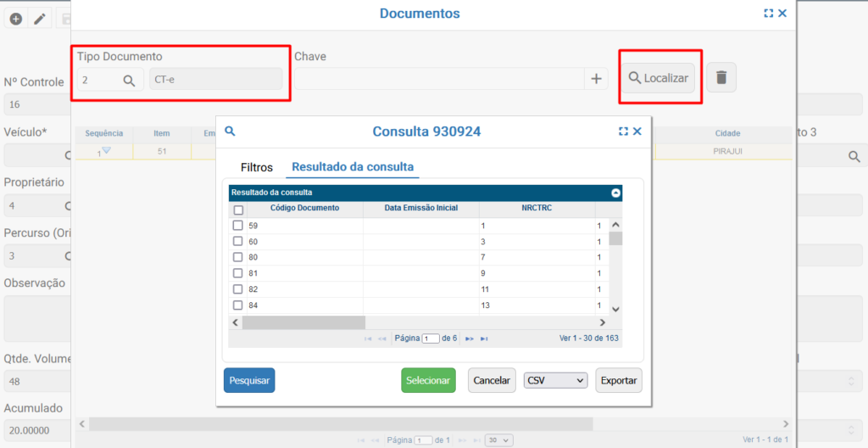Viewport: 868px width, 448px height.
Task: Click the magnifier icon in Tipo Documento field
Action: coord(129,80)
